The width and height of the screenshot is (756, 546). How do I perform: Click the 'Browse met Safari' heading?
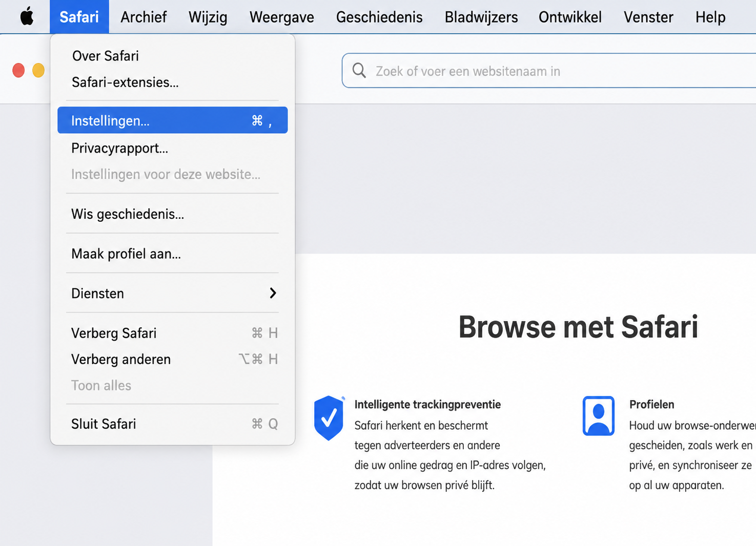pos(578,327)
